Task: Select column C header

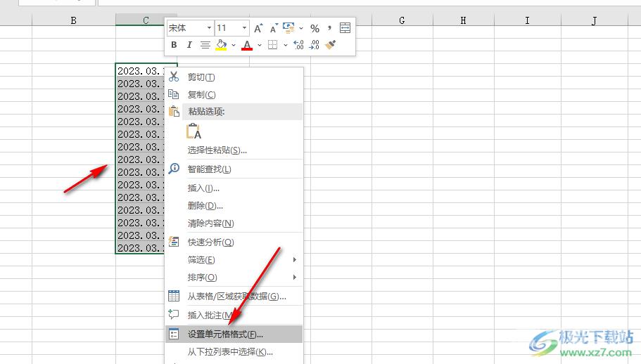Action: [x=146, y=20]
